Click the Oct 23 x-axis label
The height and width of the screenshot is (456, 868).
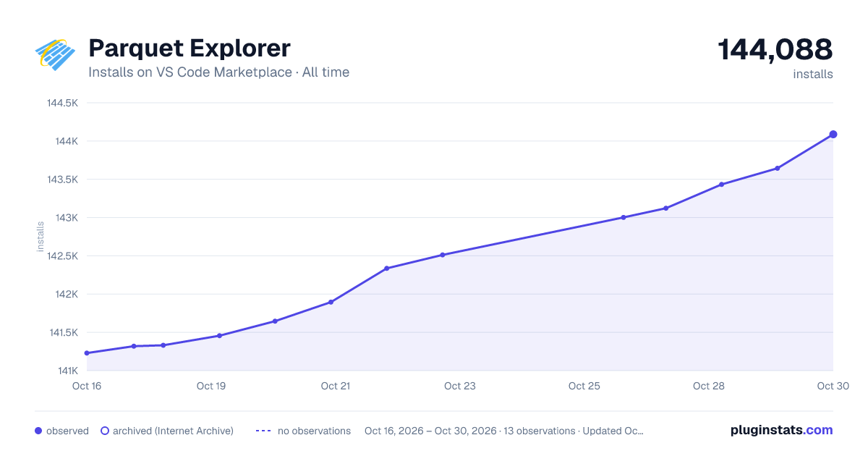point(460,386)
